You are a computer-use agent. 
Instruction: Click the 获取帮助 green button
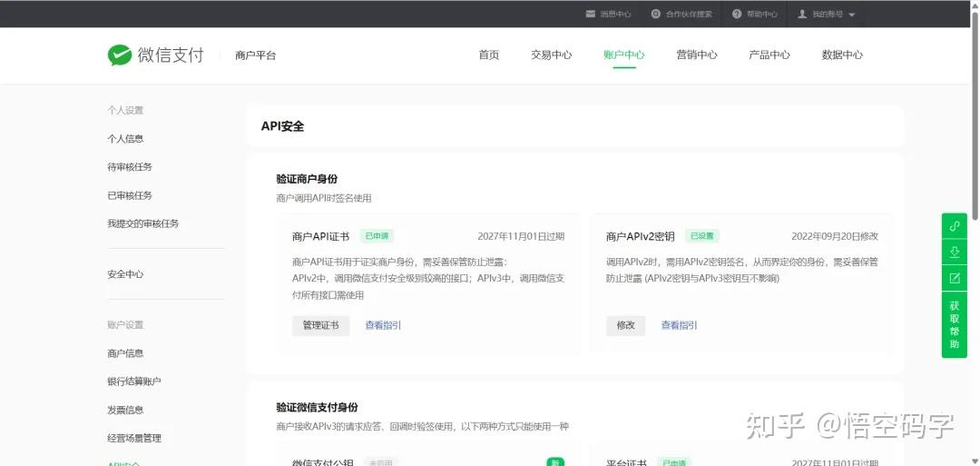tap(955, 324)
